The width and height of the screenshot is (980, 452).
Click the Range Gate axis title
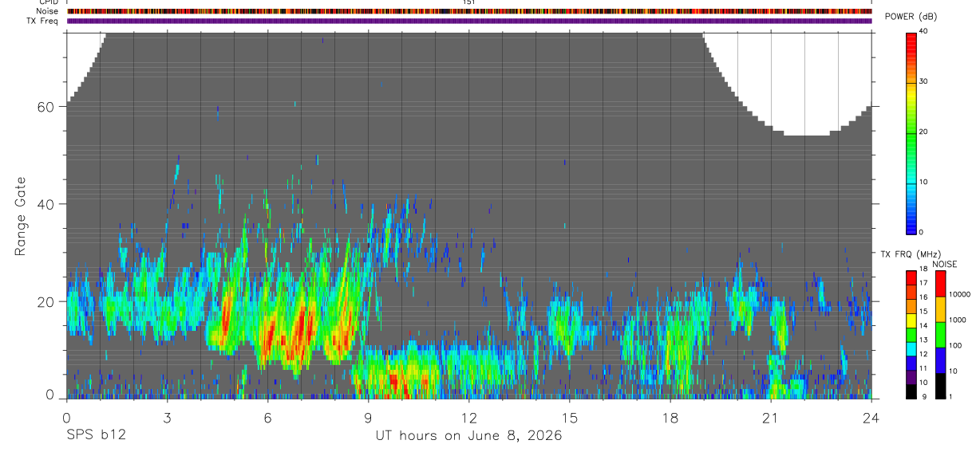click(21, 216)
